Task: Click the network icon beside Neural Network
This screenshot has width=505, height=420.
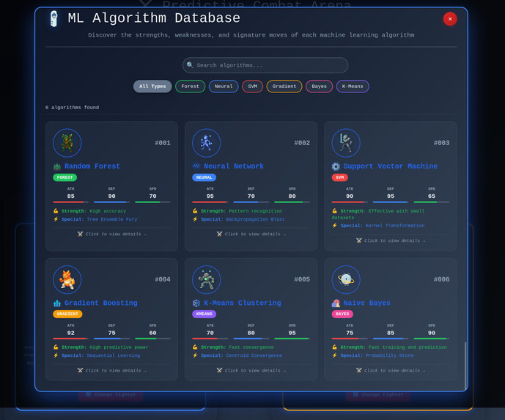Action: coord(196,166)
